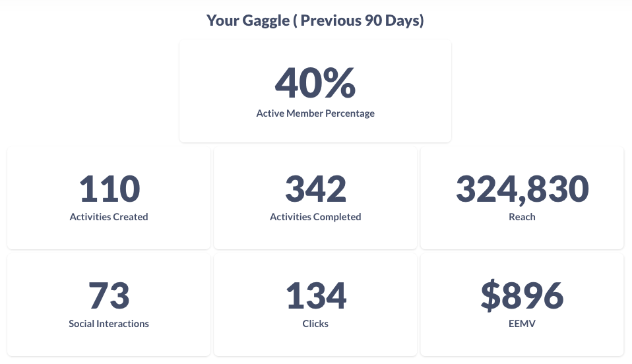
Task: Click the 324,830 reach number
Action: (522, 189)
